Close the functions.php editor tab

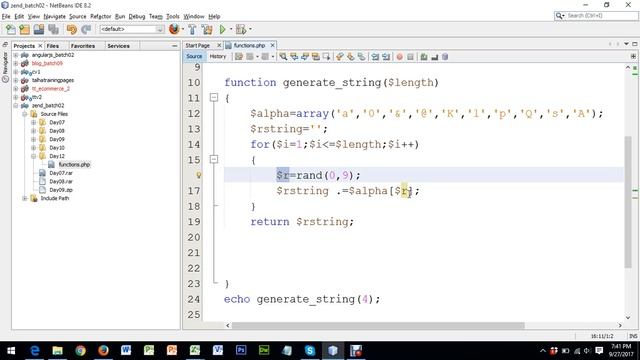pos(273,45)
